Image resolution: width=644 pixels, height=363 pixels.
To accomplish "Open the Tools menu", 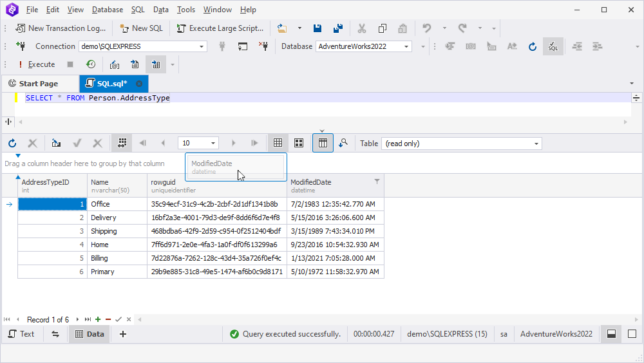I will coord(185,10).
